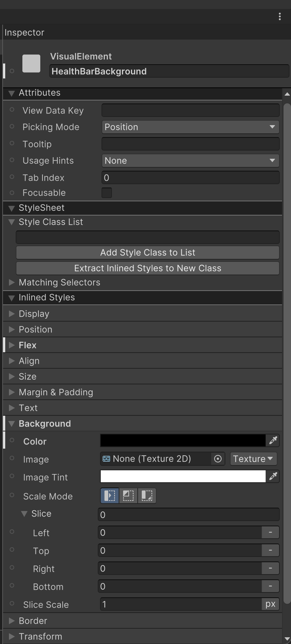291x644 pixels.
Task: Click Add Style Class to List
Action: point(148,253)
